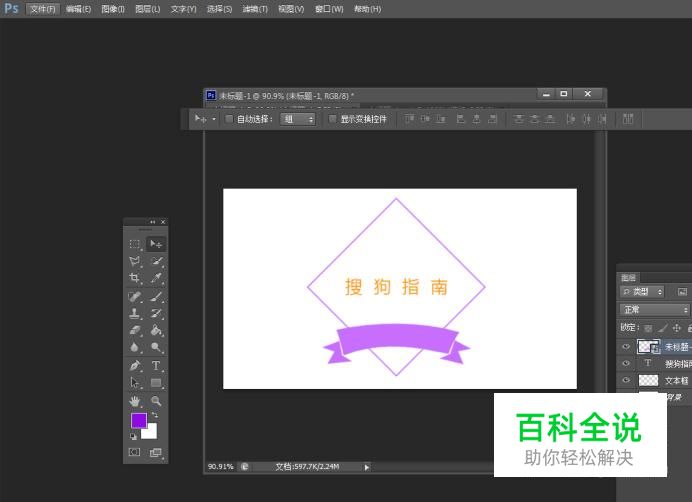Switch to the 图层 panel tab
Viewport: 692px width, 502px height.
click(628, 277)
